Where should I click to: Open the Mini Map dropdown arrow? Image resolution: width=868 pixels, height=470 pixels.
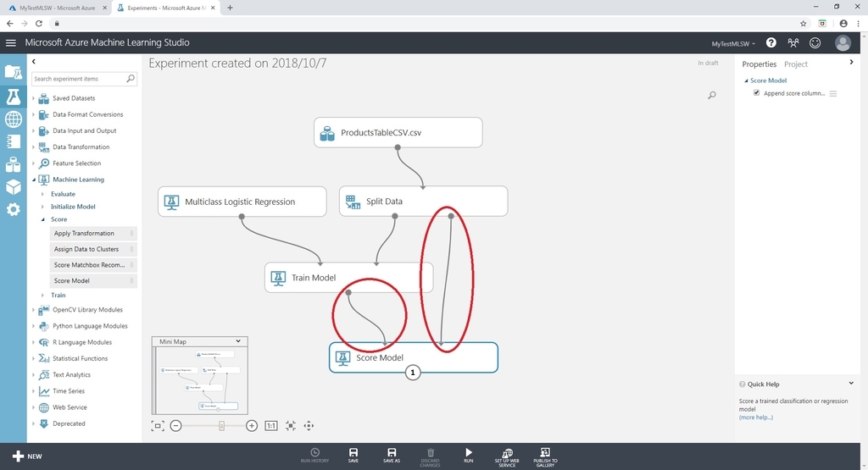coord(238,341)
